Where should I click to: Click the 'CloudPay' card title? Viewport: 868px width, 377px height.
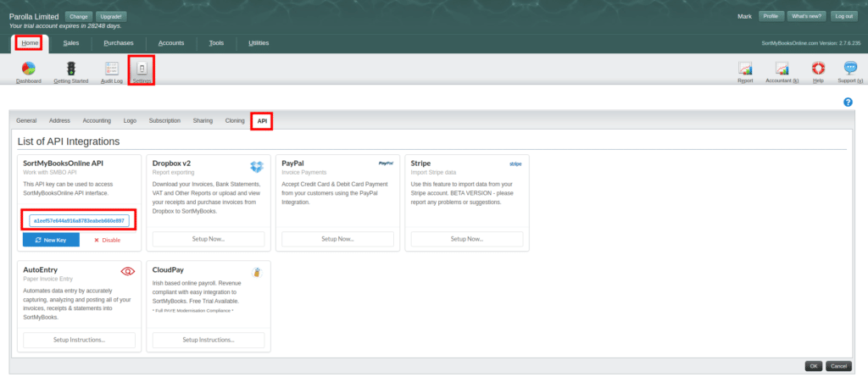(169, 269)
